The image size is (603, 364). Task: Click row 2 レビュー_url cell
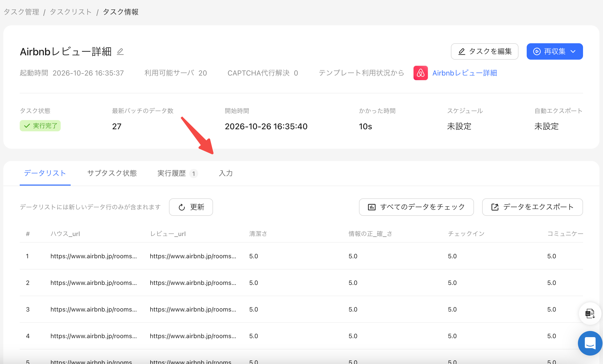193,283
